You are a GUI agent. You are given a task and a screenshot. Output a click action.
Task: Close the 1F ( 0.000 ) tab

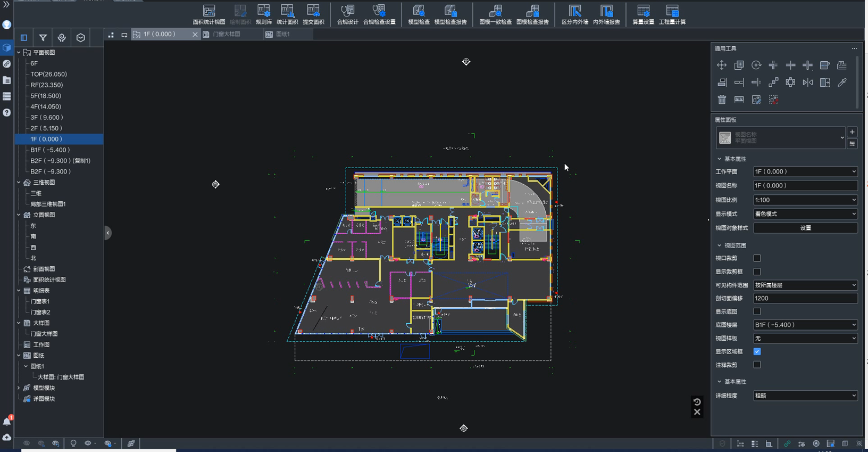click(x=195, y=34)
